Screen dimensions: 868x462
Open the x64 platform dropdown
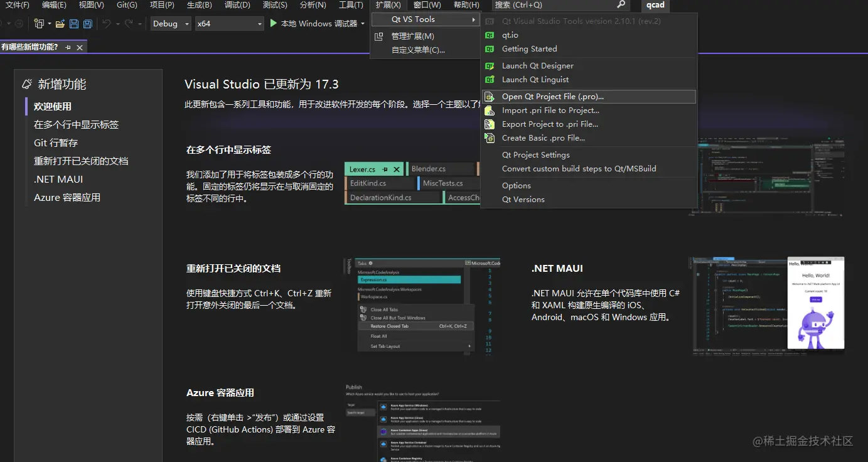click(x=229, y=24)
